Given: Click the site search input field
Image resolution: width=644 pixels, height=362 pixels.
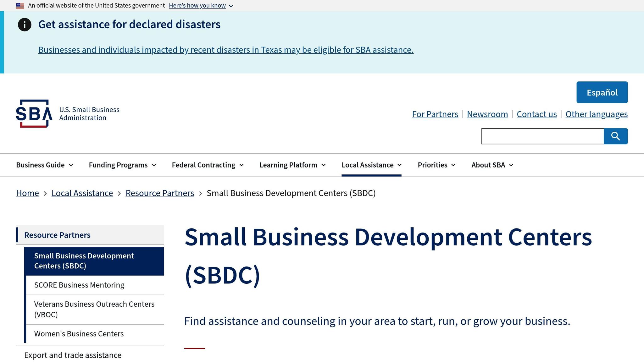Looking at the screenshot, I should (542, 136).
